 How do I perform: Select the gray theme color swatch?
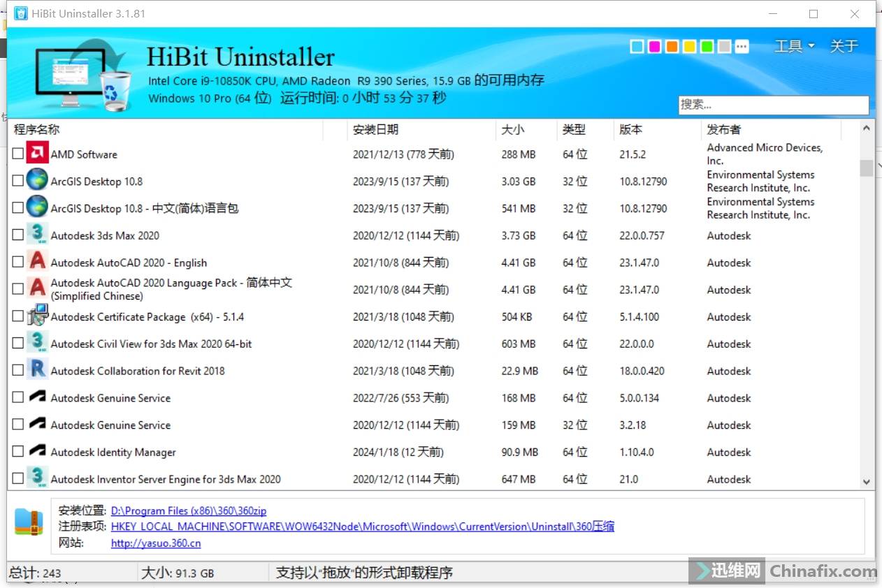click(725, 47)
